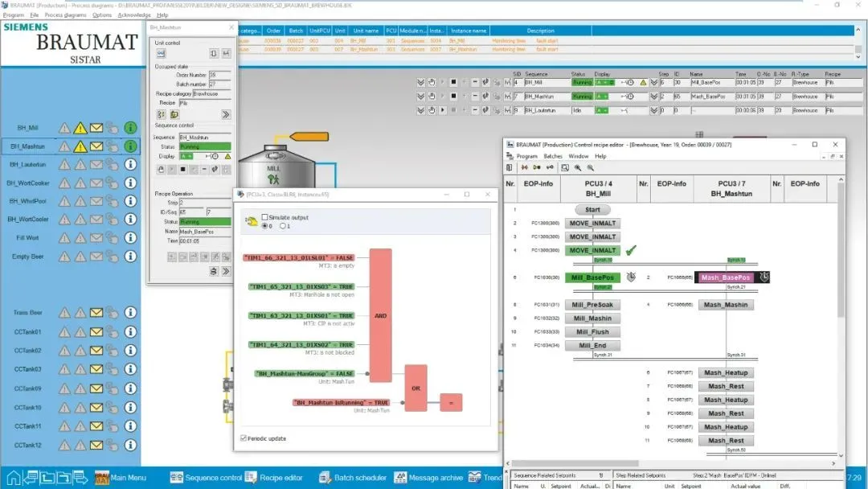Viewport: 868px width, 489px height.
Task: Click Sequence control in bottom navigation bar
Action: pos(206,478)
